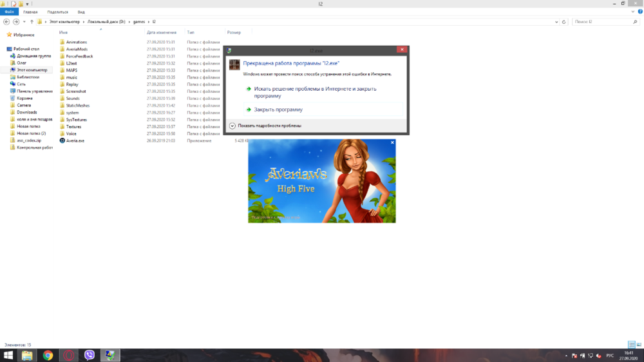Sort by Дата изменения column header

(x=162, y=32)
